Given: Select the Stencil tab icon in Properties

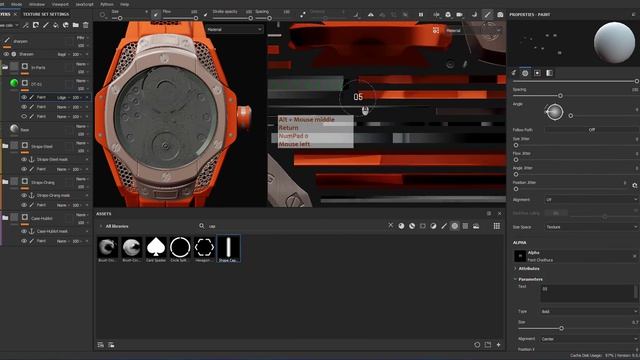Looking at the screenshot, I should 537,73.
